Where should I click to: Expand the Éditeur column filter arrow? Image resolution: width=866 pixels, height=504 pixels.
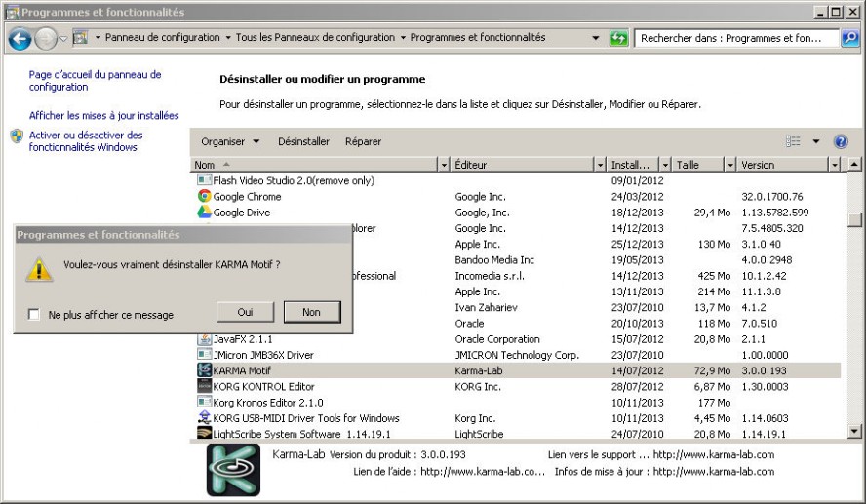click(600, 166)
